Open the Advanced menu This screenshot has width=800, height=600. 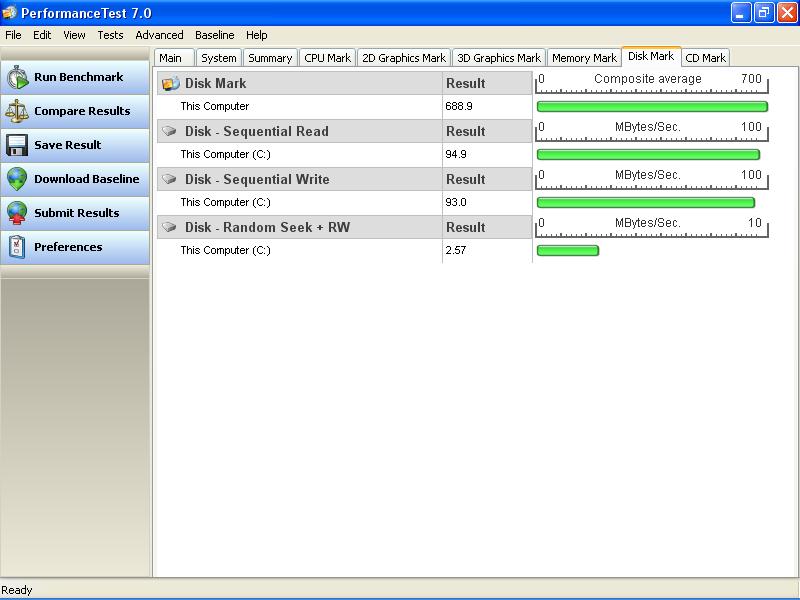coord(159,35)
